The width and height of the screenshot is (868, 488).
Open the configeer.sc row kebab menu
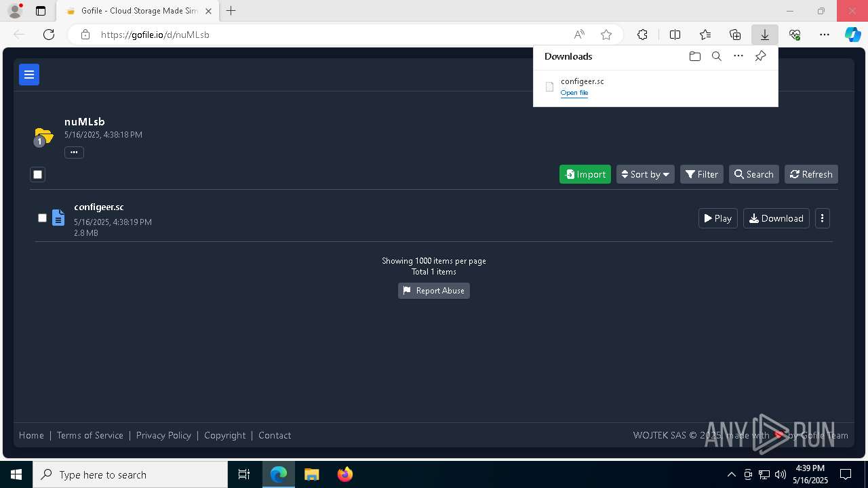[x=823, y=218]
